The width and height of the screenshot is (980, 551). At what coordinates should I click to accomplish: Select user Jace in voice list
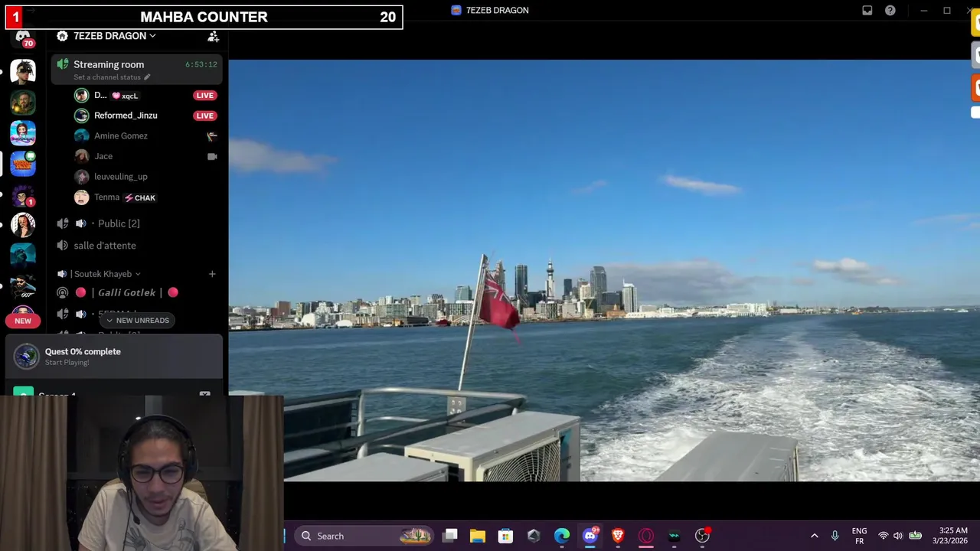click(x=103, y=156)
